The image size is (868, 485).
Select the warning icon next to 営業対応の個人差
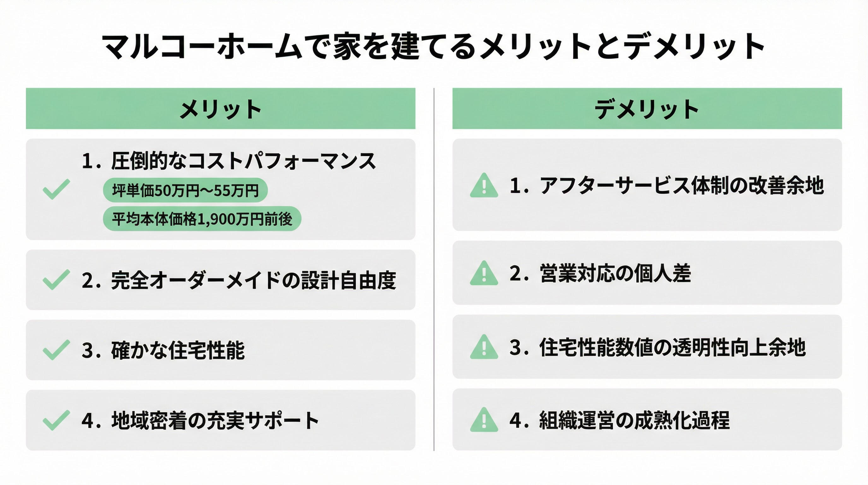(484, 273)
